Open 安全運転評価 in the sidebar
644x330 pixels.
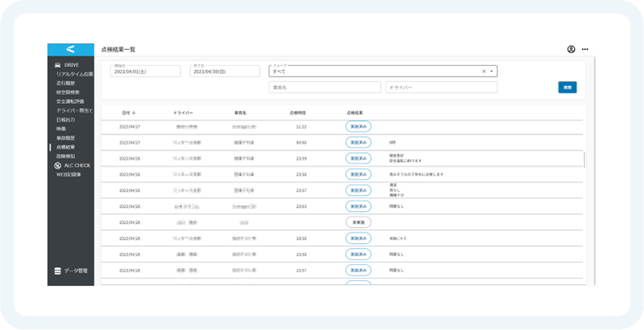click(x=70, y=101)
